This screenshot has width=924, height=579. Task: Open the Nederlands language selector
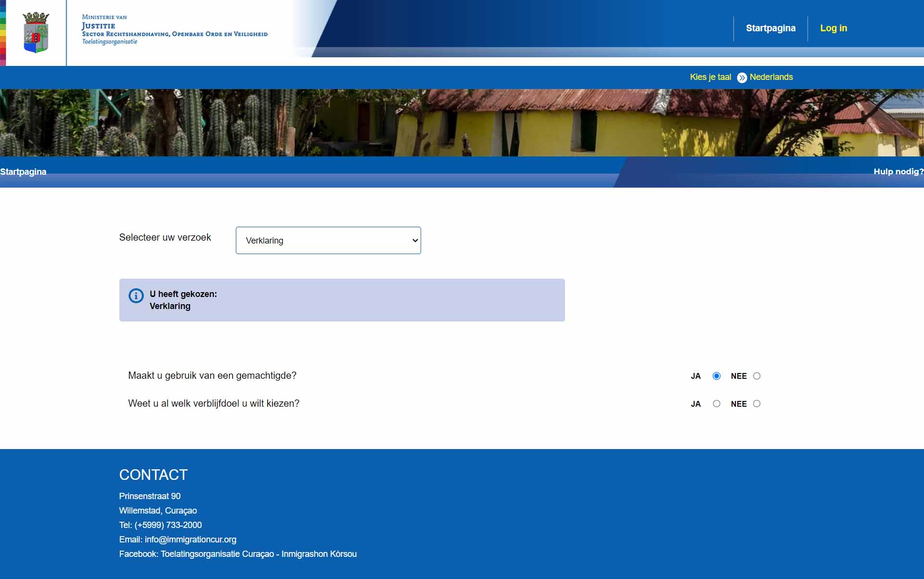click(x=771, y=77)
